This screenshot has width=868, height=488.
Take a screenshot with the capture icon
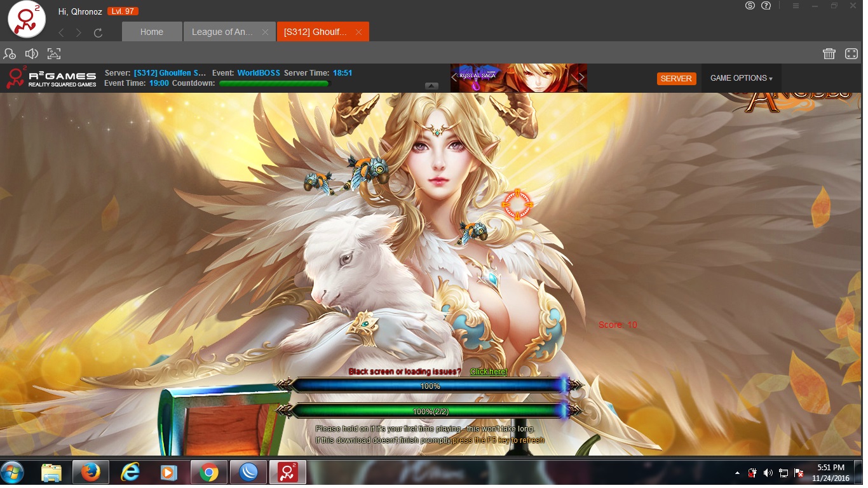point(54,54)
